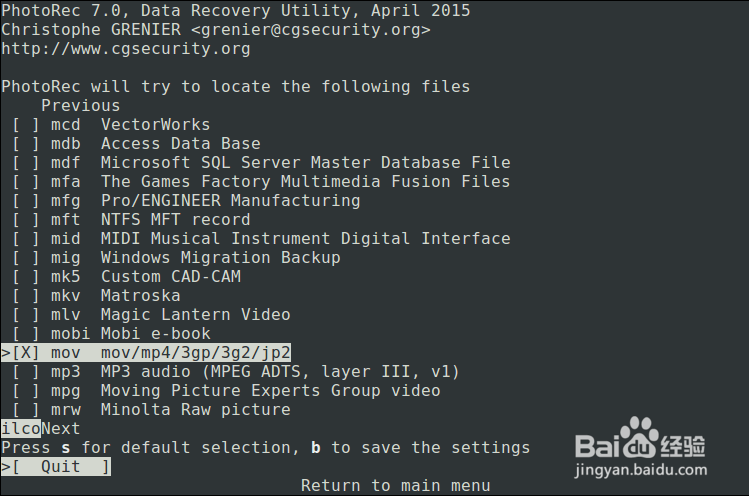Screen dimensions: 749x496
Task: Enable mrw Minolta Raw picture checkbox
Action: [x=26, y=410]
